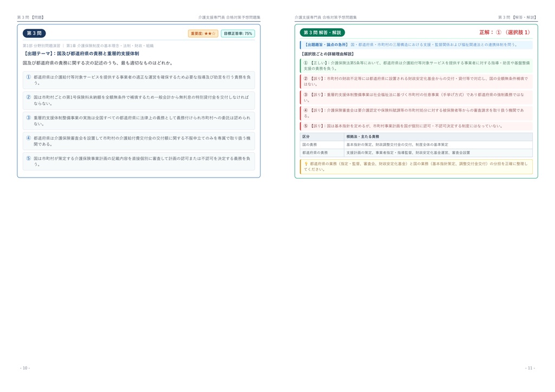Click right page header '第 3 問 【解答・解説】'
The width and height of the screenshot is (555, 392).
pos(518,17)
